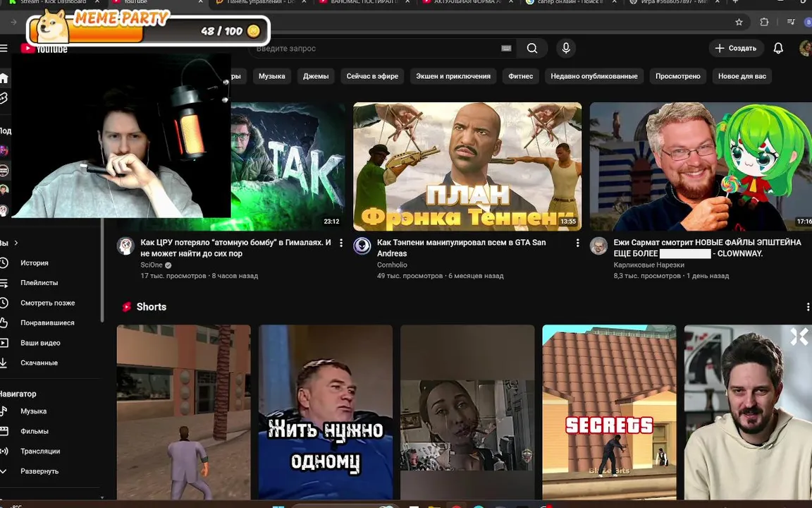Open the Вы section chevron
Screen dimensions: 812x508
(x=16, y=243)
